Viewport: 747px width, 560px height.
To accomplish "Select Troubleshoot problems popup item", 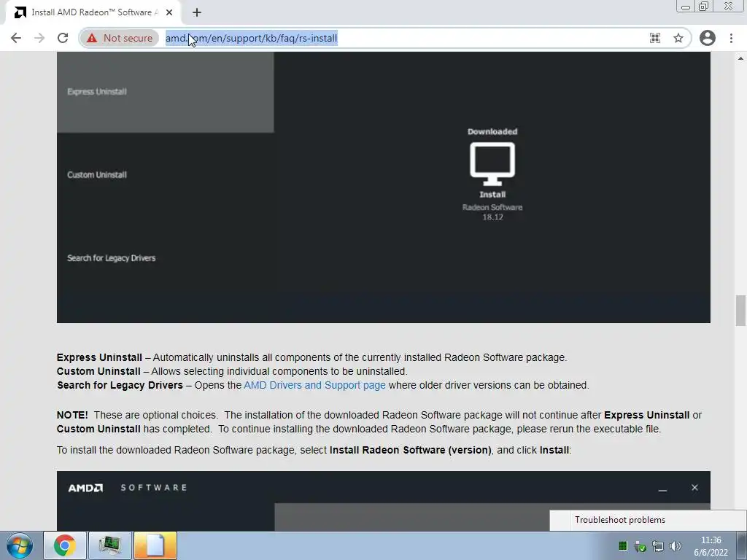I will 620,520.
